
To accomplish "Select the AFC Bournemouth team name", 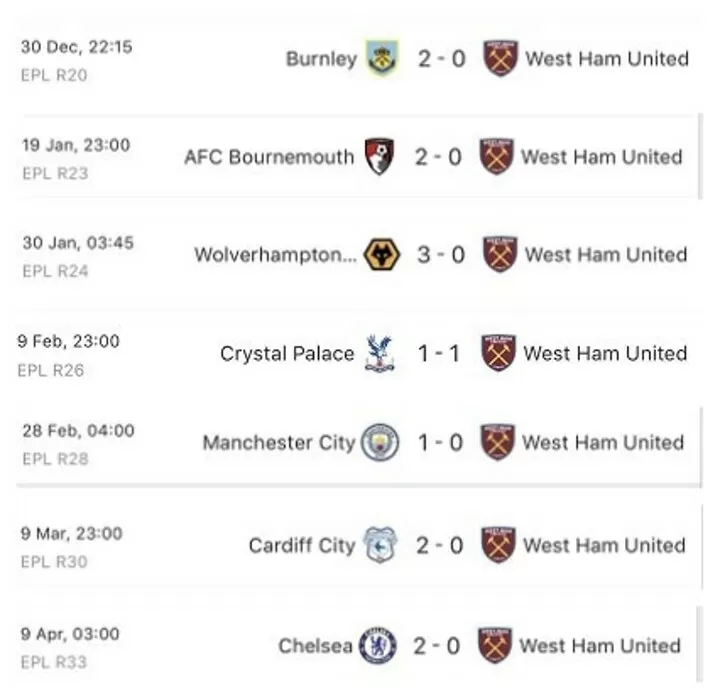I will (x=270, y=157).
